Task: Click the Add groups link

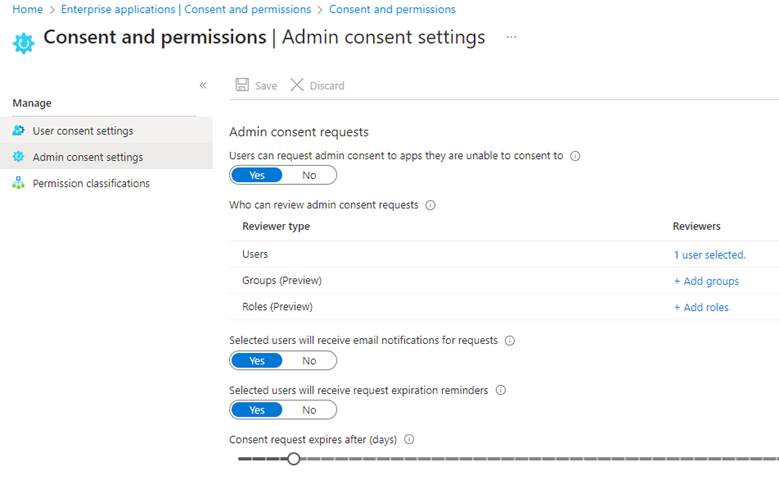Action: pos(706,281)
